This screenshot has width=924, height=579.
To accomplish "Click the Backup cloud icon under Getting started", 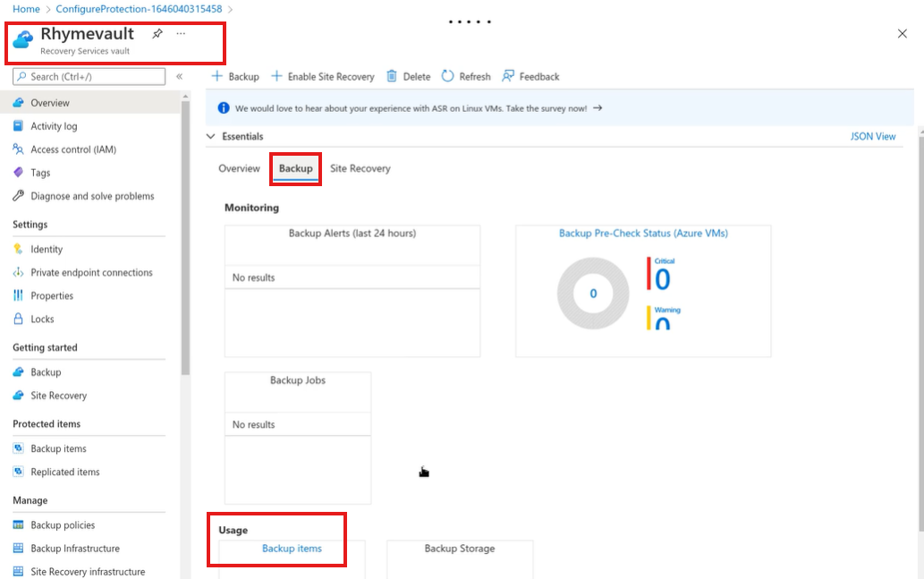I will coord(18,372).
